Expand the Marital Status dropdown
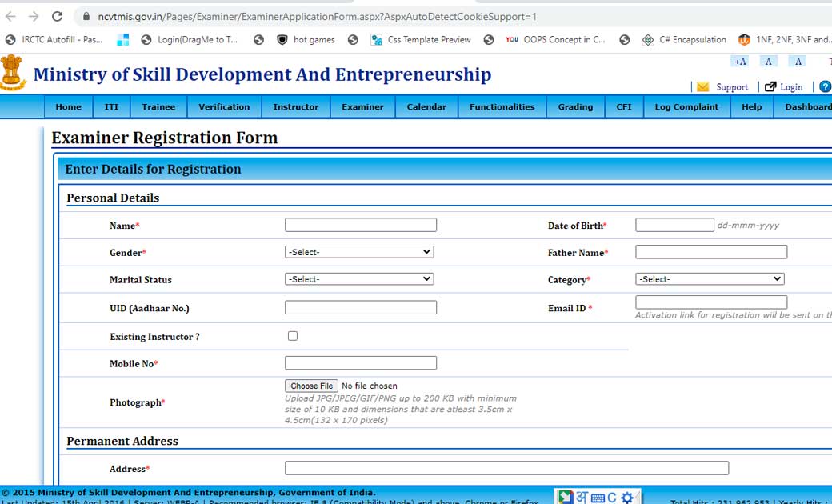Viewport: 832px width, 504px height. (359, 279)
